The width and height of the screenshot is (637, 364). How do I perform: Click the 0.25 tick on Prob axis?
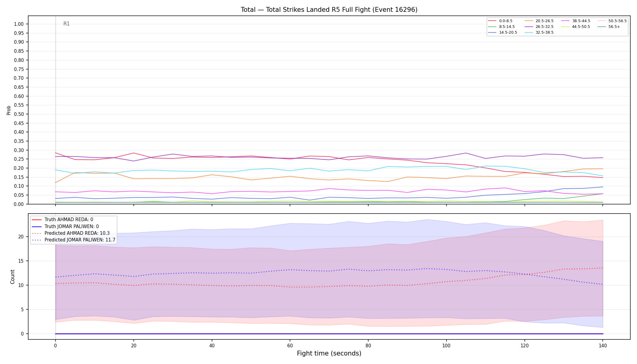(x=19, y=159)
